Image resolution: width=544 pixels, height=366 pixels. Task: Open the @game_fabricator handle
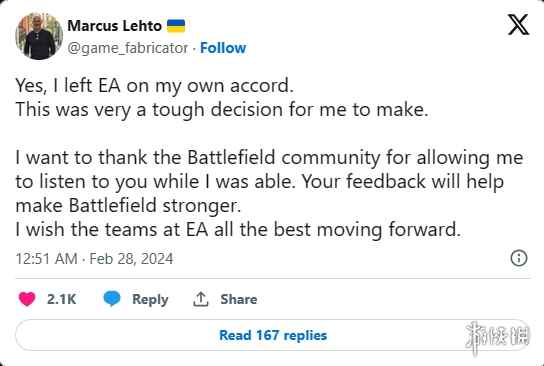[x=128, y=48]
